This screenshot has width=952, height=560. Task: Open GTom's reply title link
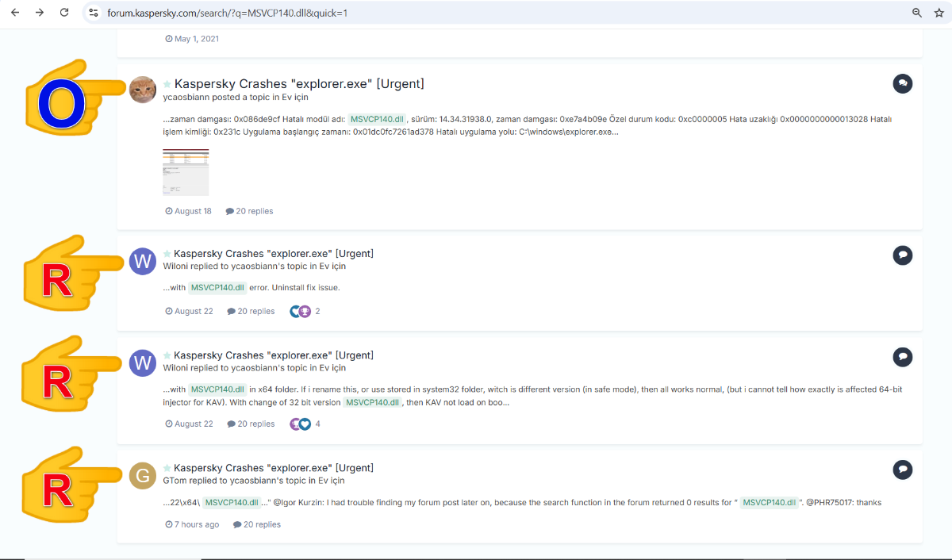[x=274, y=468]
